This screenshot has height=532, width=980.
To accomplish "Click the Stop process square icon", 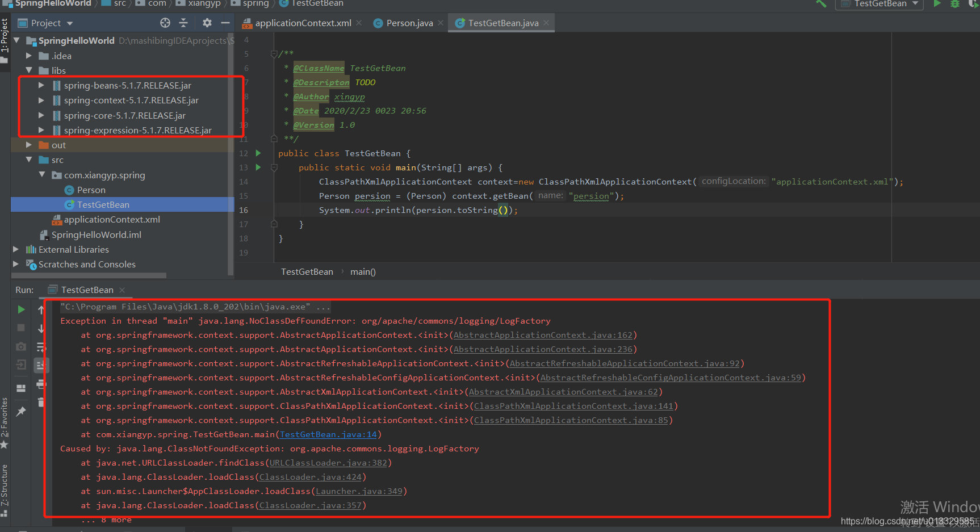I will click(21, 328).
